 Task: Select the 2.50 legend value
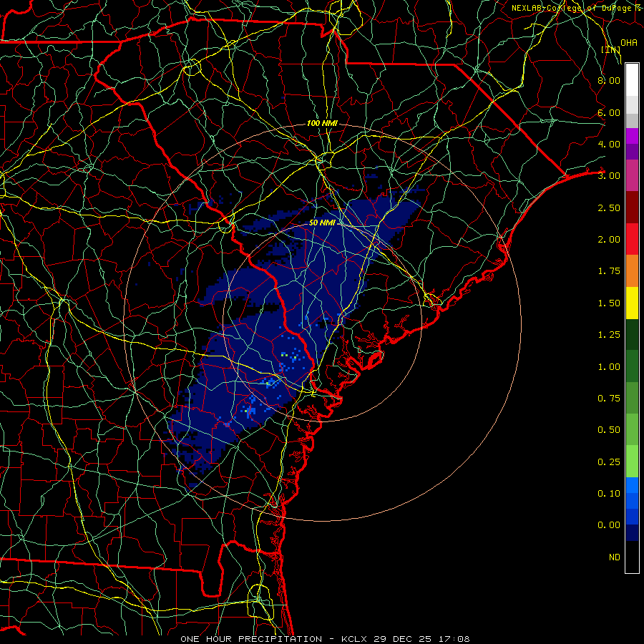609,208
